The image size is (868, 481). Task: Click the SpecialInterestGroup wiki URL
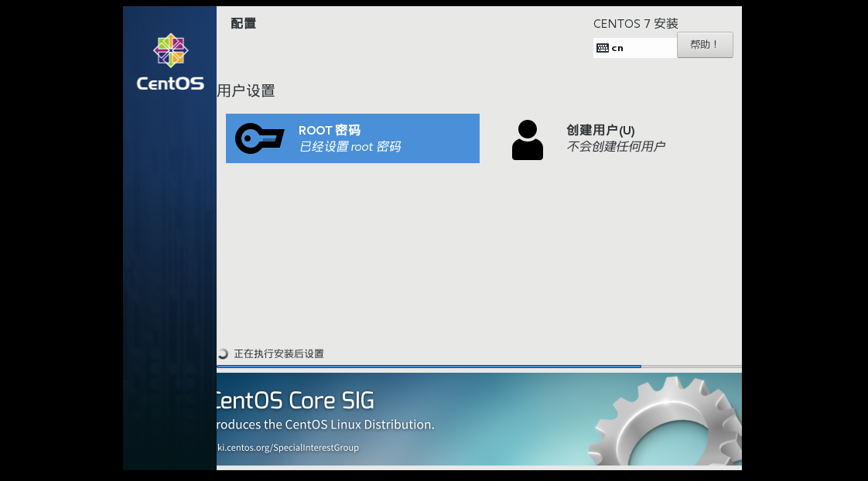click(x=288, y=447)
